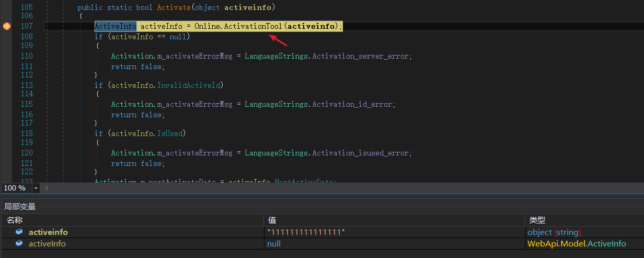Click line number 118 in the gutter
Viewport: 644px width, 258px height.
pyautogui.click(x=27, y=133)
